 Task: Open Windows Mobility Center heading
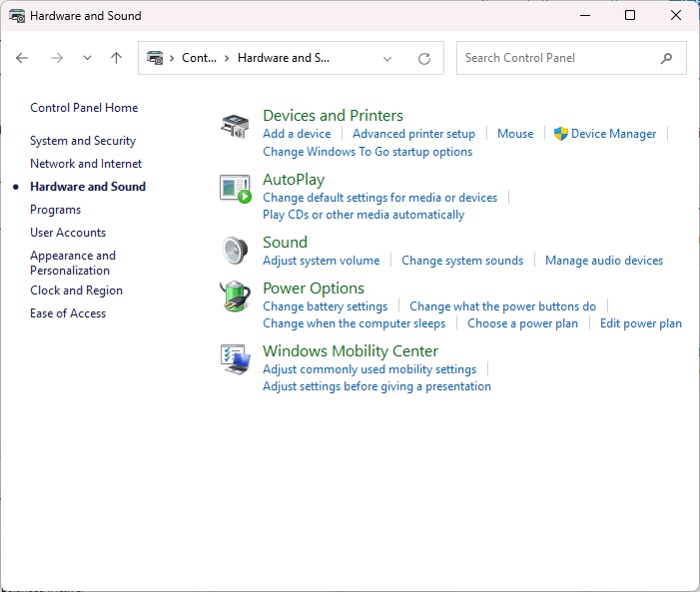pos(350,351)
